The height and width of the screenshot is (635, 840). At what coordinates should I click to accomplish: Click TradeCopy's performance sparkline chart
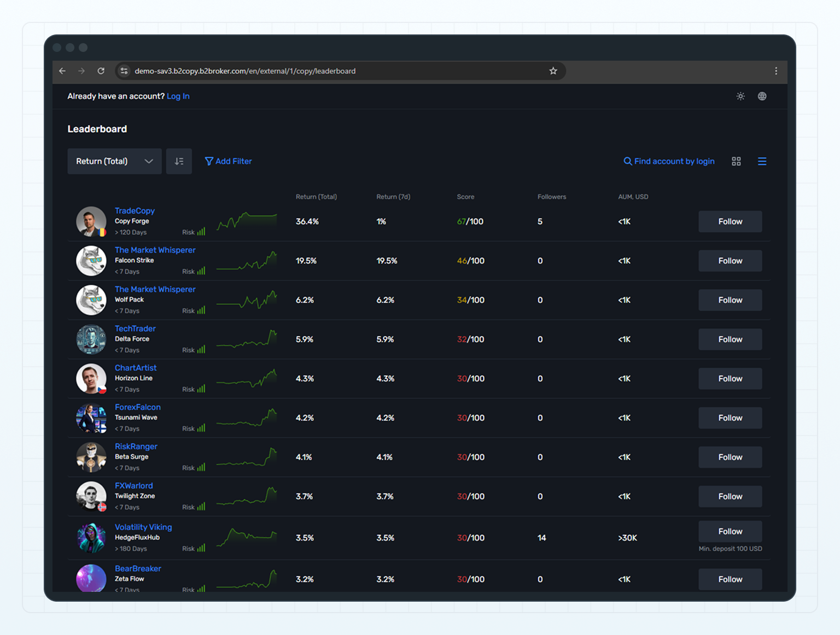pyautogui.click(x=247, y=221)
